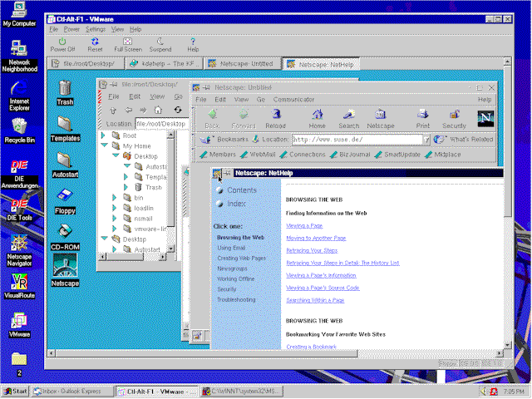Click the Using Email help topic
The width and height of the screenshot is (532, 399).
[x=231, y=248]
